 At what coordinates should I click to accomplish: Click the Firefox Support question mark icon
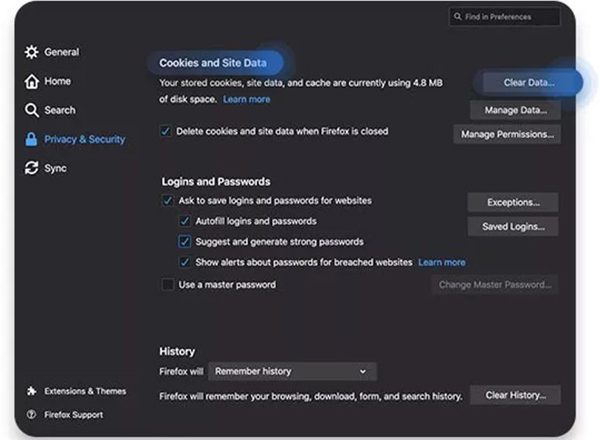click(x=31, y=414)
